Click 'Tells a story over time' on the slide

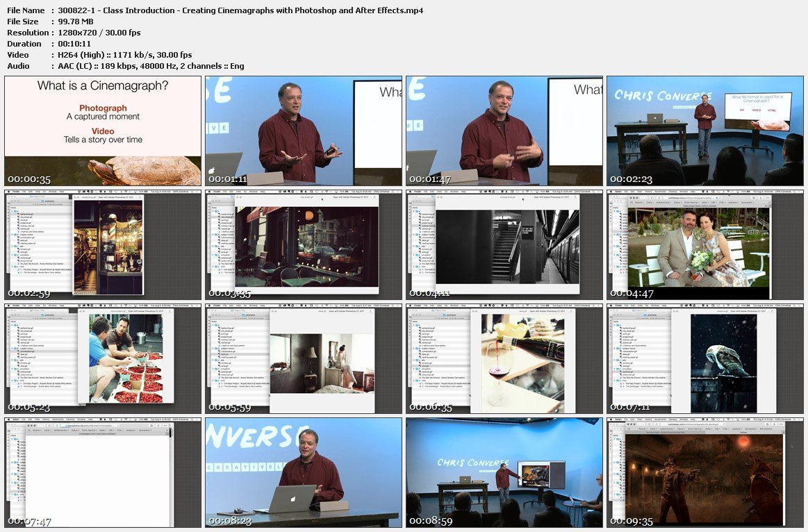[103, 140]
